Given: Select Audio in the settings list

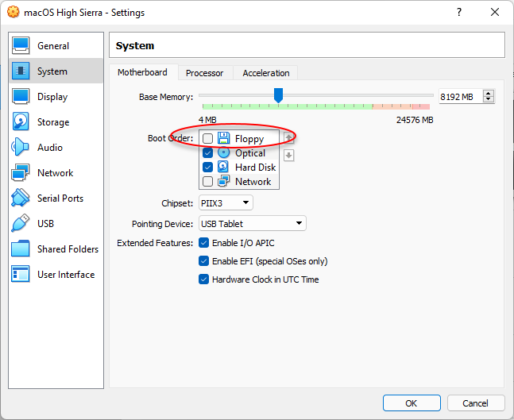Looking at the screenshot, I should pos(56,147).
